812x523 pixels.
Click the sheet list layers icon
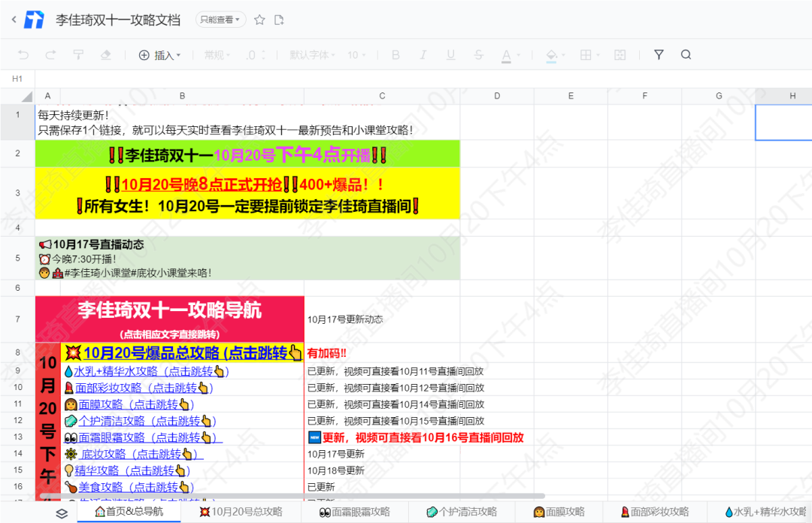(62, 513)
